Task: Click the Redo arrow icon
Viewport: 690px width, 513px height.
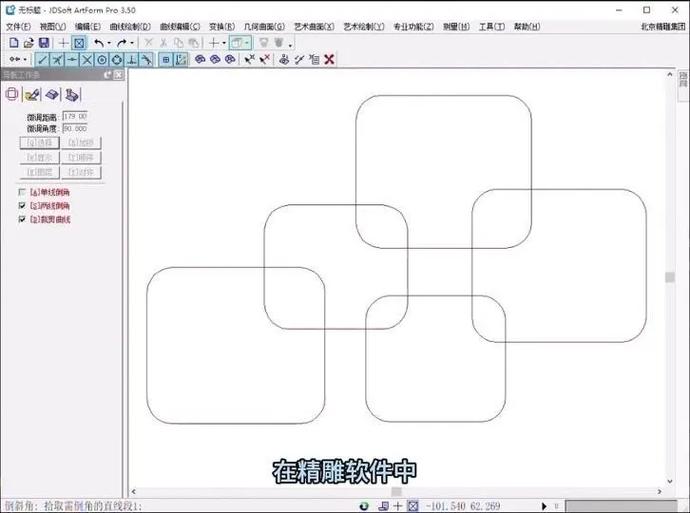Action: pos(122,43)
